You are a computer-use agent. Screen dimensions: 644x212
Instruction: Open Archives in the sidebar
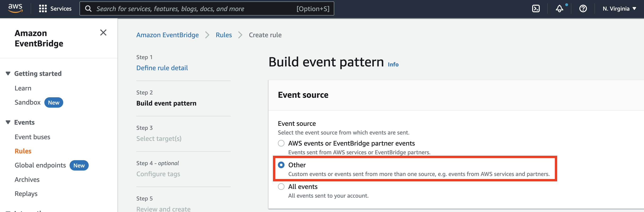[x=27, y=179]
